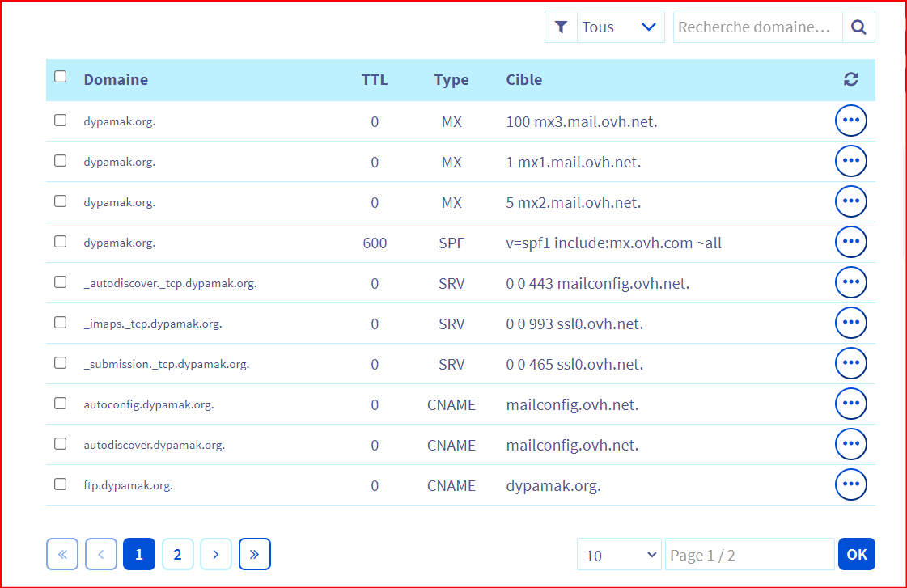Screen dimensions: 907x588
Task: Toggle the select-all checkbox in header
Action: tap(60, 77)
